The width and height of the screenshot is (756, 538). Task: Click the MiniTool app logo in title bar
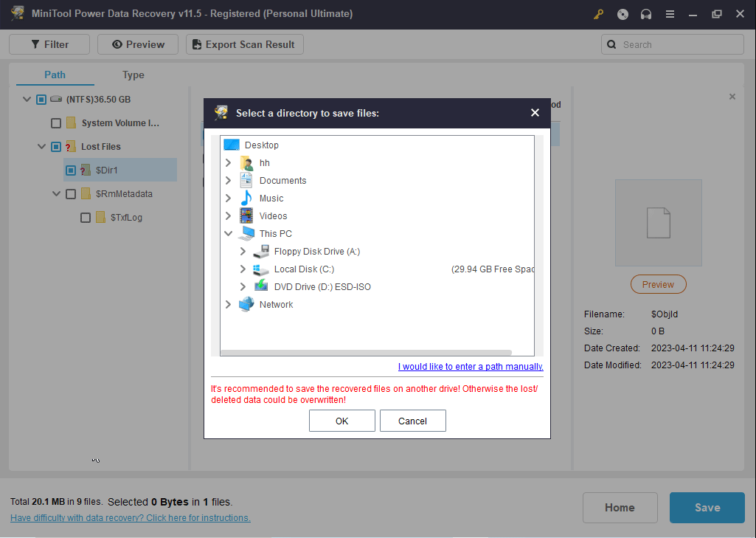tap(18, 13)
